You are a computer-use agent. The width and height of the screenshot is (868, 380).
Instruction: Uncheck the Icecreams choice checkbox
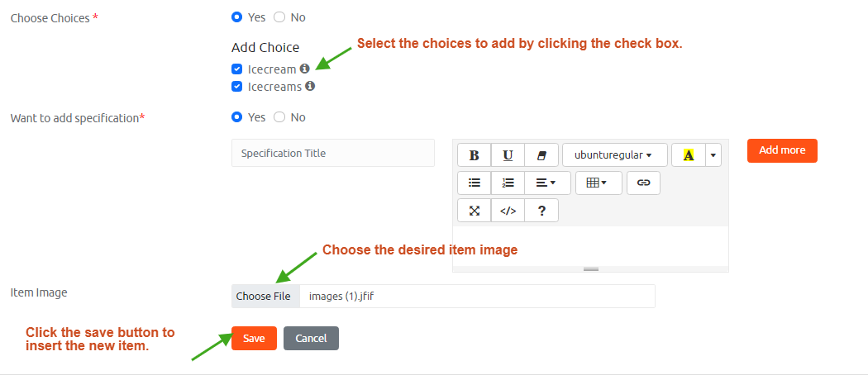[x=237, y=86]
